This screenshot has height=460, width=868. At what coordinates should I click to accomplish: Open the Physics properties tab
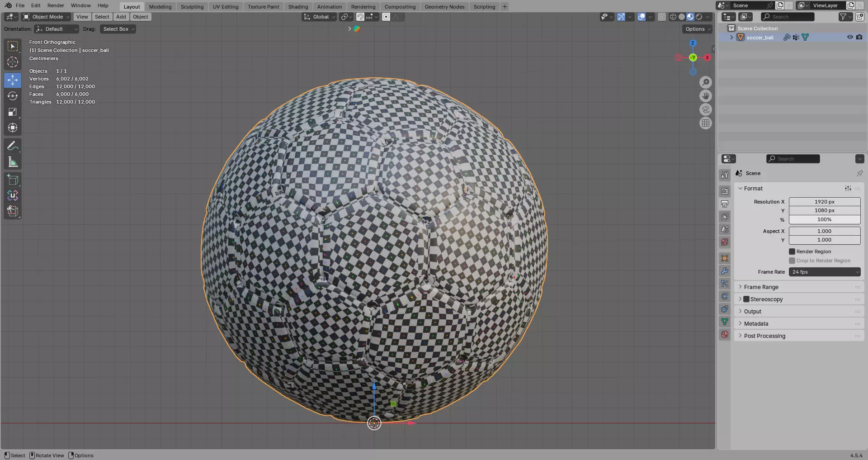[725, 296]
